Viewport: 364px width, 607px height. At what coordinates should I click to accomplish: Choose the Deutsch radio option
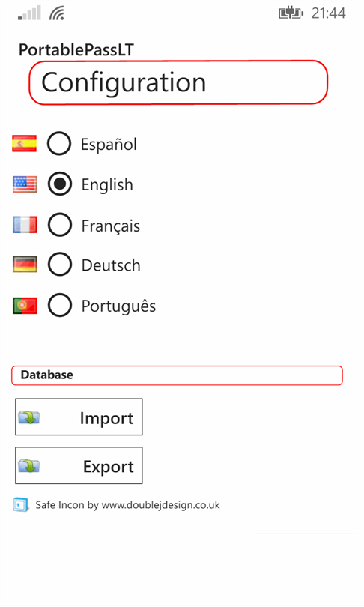point(60,265)
